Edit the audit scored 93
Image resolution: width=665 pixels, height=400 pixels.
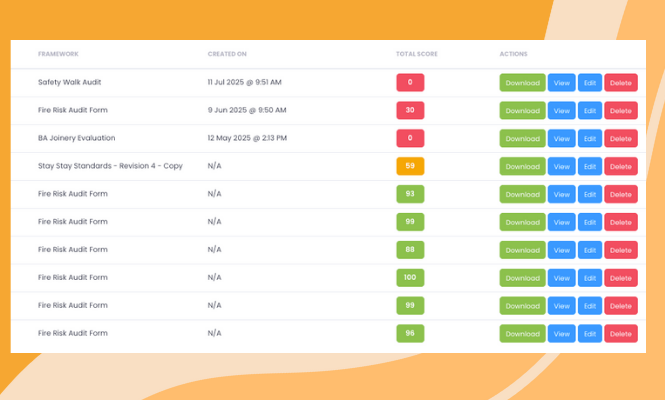click(x=590, y=195)
